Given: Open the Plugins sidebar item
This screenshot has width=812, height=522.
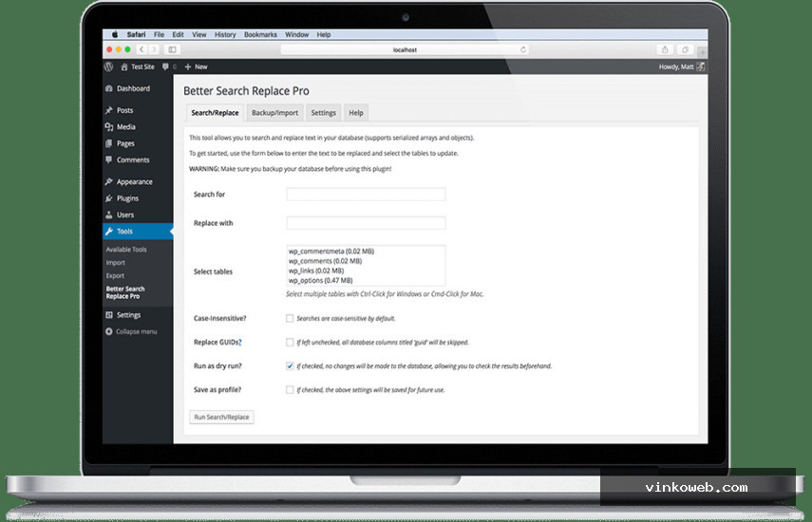Looking at the screenshot, I should point(138,198).
